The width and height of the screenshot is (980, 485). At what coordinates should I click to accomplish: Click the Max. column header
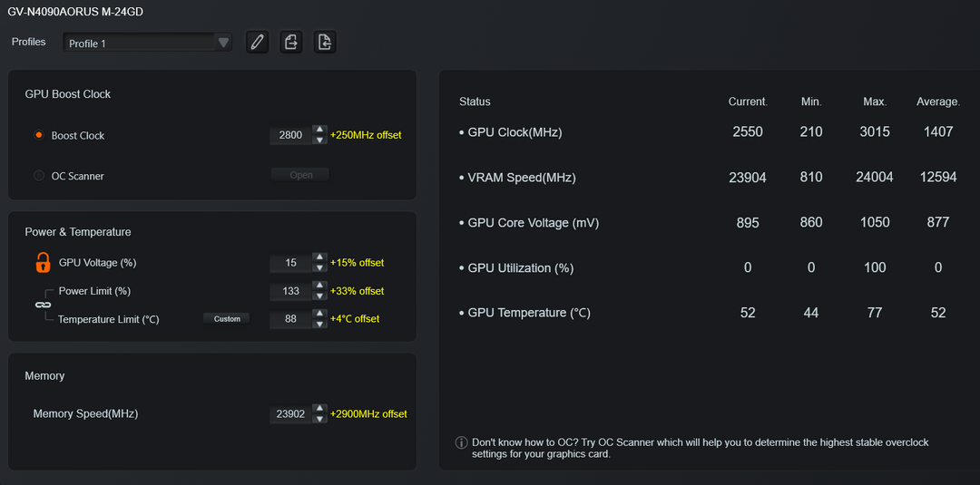tap(875, 102)
